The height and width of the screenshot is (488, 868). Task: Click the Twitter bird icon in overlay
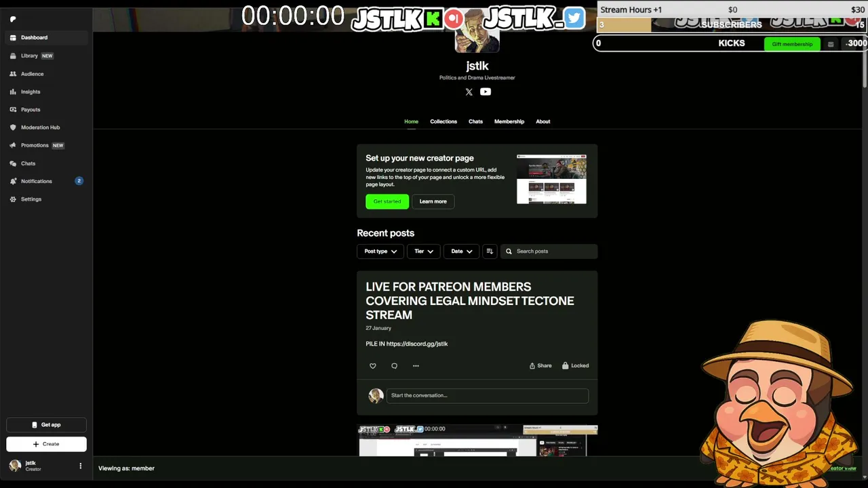click(x=574, y=18)
